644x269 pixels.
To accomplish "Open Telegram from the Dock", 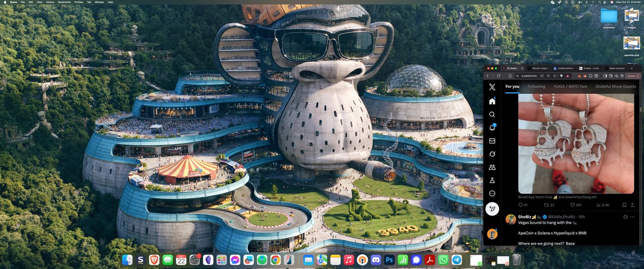I will [x=456, y=259].
